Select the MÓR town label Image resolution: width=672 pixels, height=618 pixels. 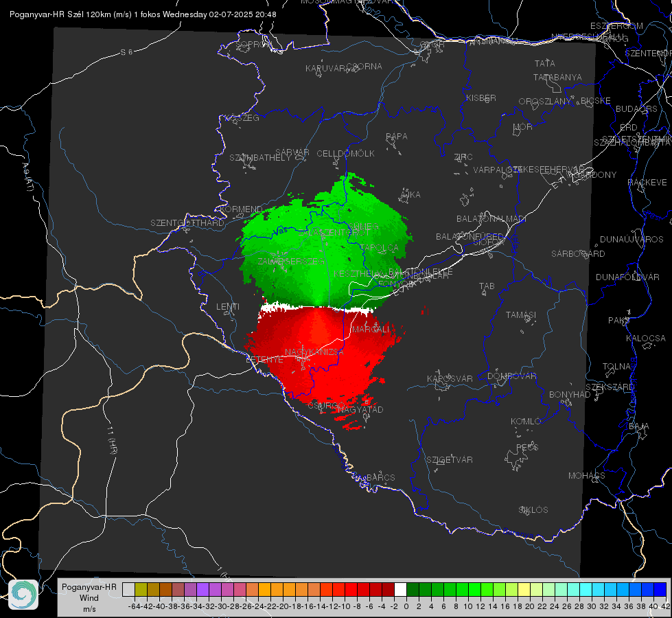tap(523, 126)
